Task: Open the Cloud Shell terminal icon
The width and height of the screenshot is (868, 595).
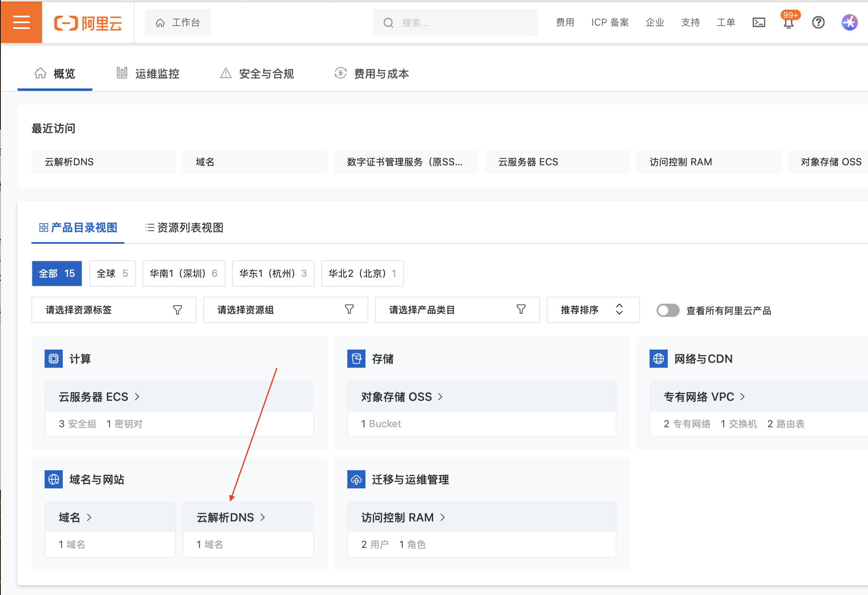Action: coord(759,22)
